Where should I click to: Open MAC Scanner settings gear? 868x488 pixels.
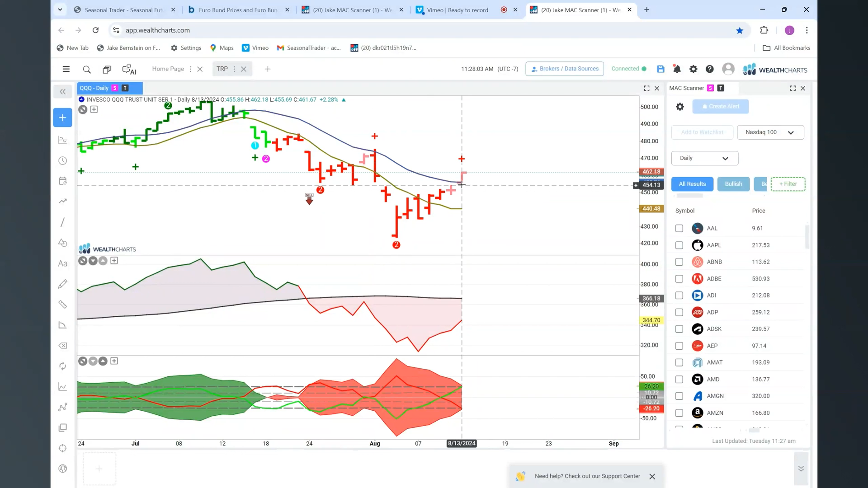[679, 107]
